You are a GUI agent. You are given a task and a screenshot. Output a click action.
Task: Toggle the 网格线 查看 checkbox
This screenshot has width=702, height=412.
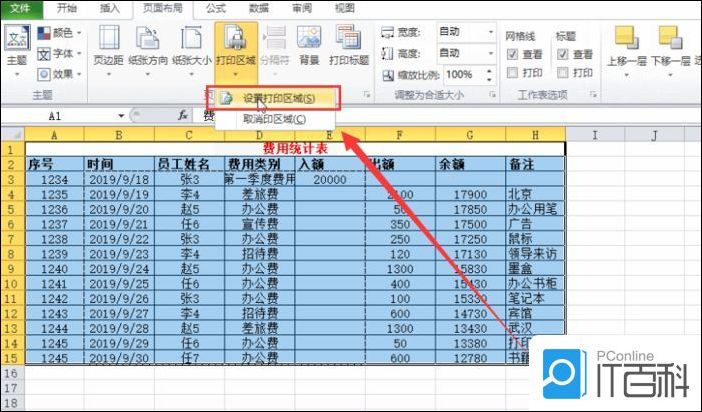coord(513,55)
